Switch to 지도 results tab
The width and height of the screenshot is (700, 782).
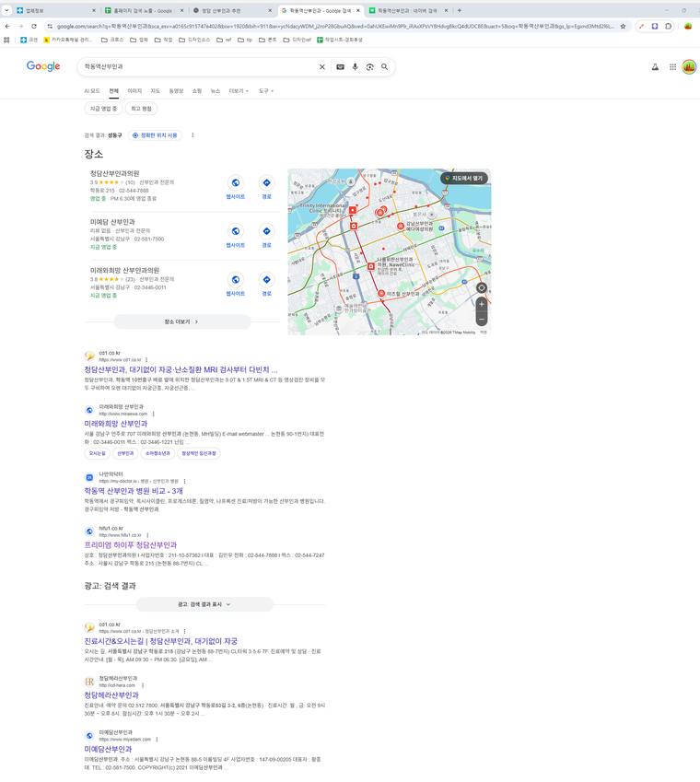155,91
